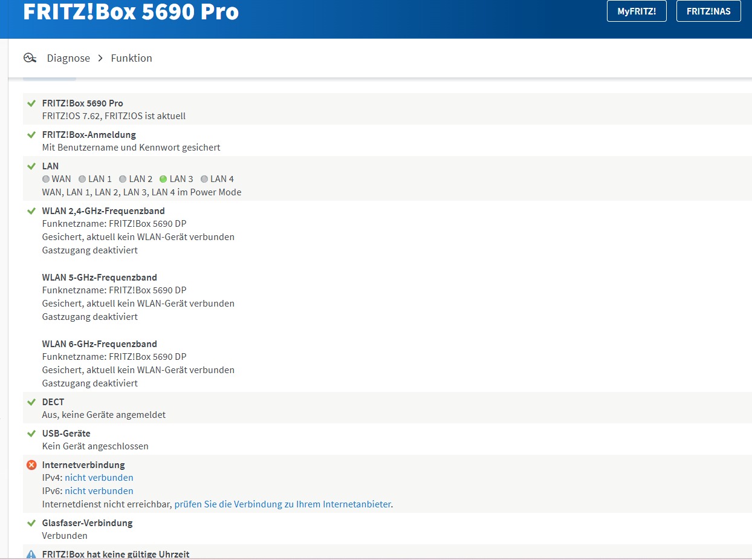Click 'FRITZ!Box hat keine gültige Uhrzeit' text

(x=115, y=554)
